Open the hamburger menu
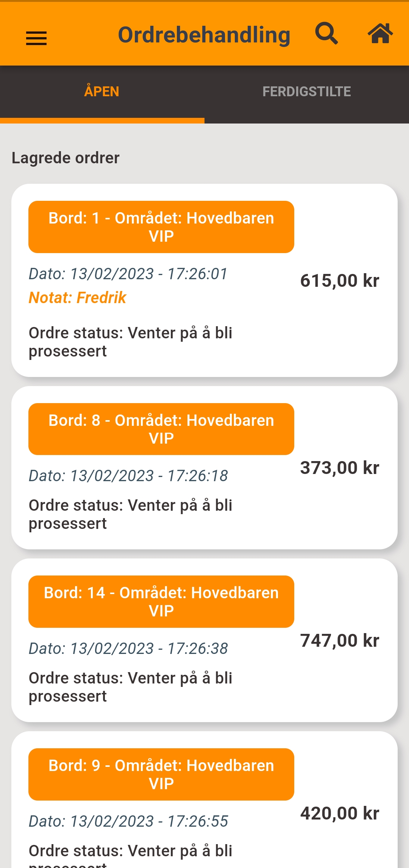This screenshot has height=868, width=409. tap(36, 38)
